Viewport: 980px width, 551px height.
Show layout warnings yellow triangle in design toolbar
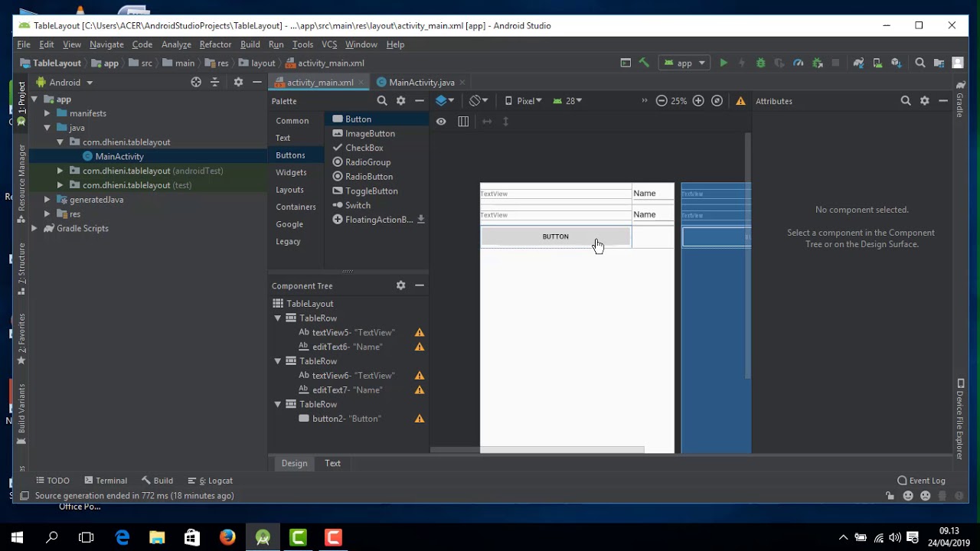coord(740,101)
